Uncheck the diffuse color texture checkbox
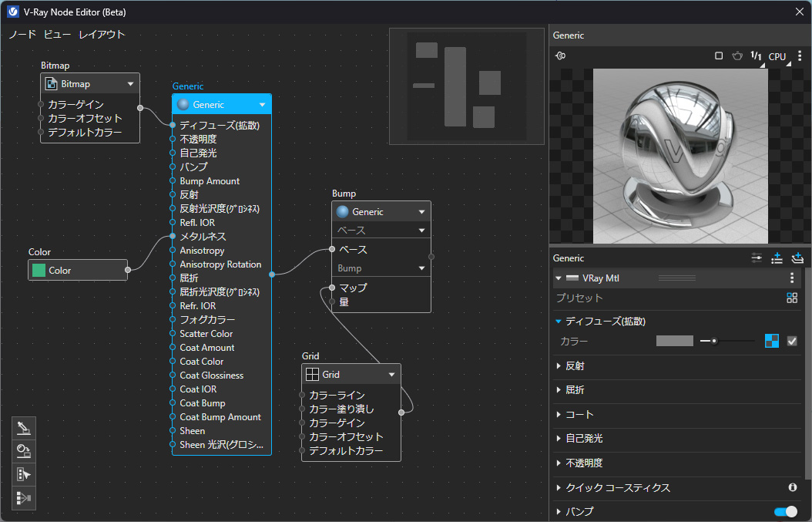812x522 pixels. [792, 341]
